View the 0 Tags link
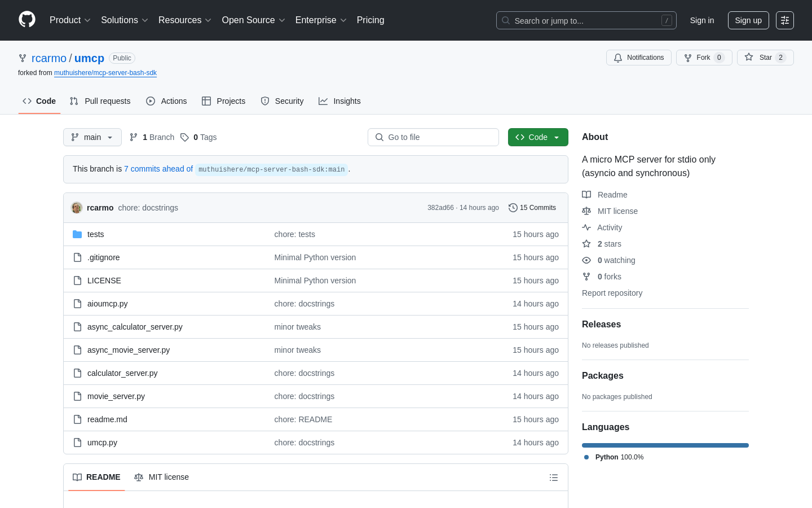 (198, 137)
